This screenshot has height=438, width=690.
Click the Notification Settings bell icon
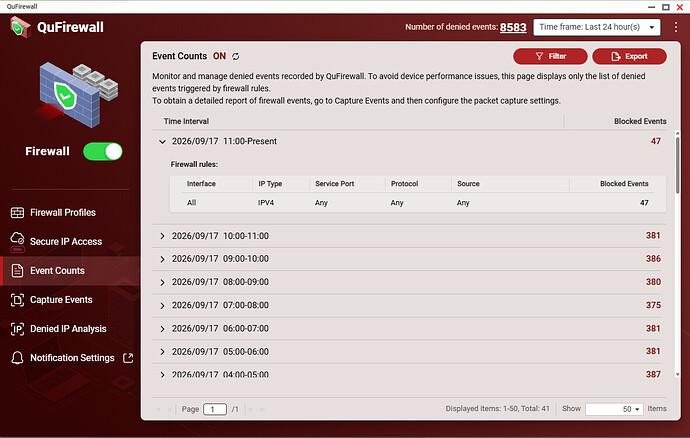(x=17, y=358)
